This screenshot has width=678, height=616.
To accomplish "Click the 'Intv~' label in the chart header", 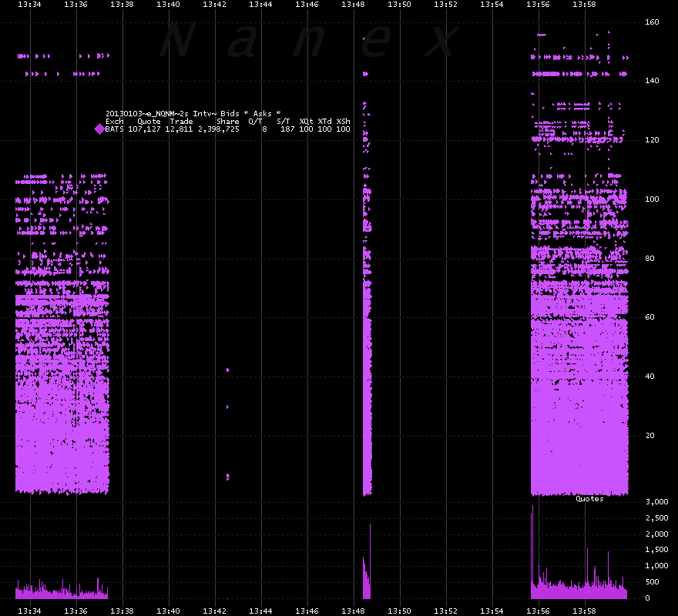I will (204, 114).
